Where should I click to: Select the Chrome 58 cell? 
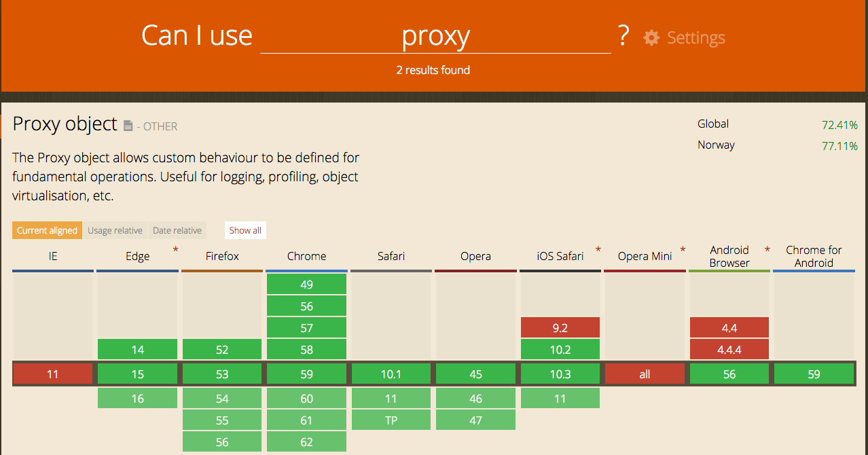coord(307,350)
